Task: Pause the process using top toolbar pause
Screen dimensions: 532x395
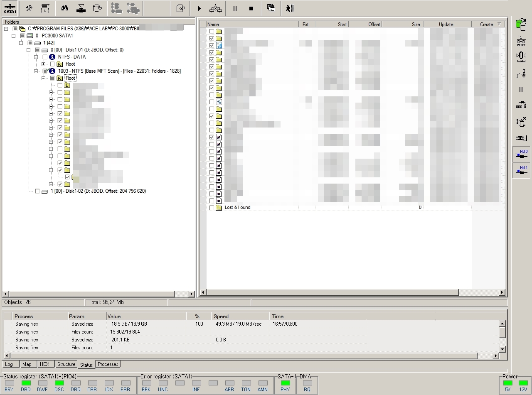Action: click(235, 8)
